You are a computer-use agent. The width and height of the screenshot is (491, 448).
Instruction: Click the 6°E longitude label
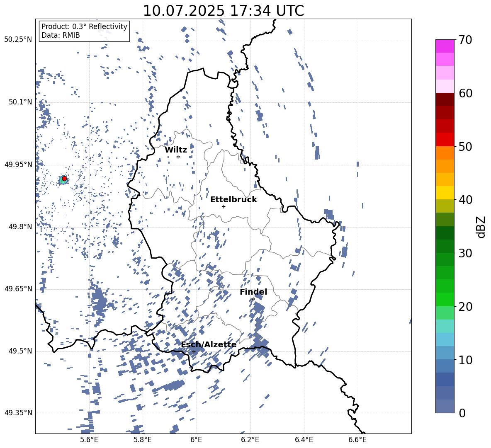click(x=196, y=440)
